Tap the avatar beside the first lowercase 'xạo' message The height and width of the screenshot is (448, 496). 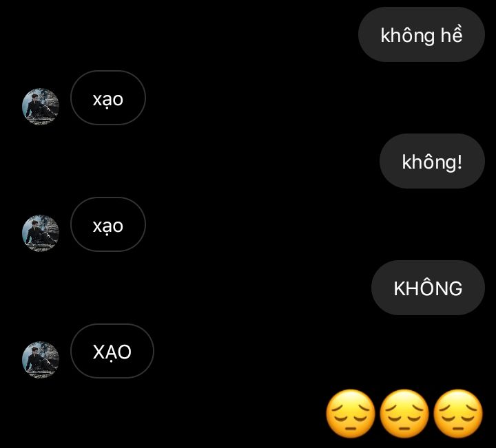(41, 107)
